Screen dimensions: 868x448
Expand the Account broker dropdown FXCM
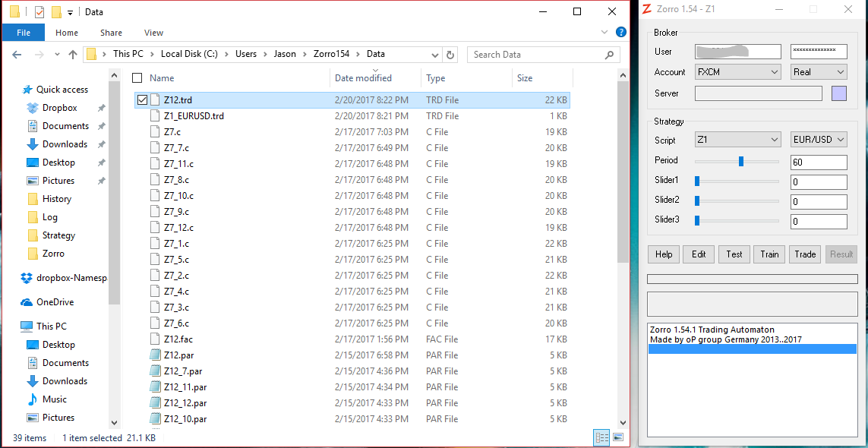pyautogui.click(x=737, y=72)
